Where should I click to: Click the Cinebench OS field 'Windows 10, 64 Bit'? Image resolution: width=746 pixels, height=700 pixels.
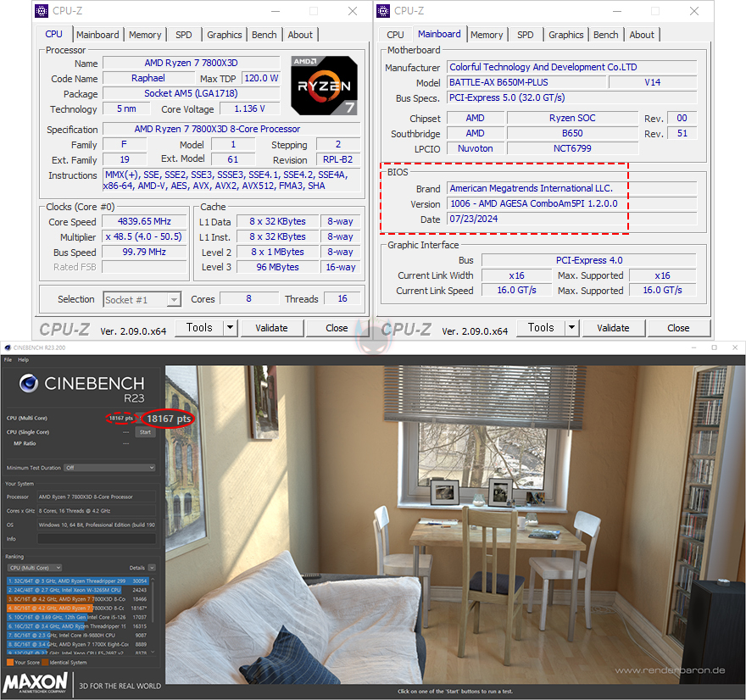pyautogui.click(x=97, y=525)
